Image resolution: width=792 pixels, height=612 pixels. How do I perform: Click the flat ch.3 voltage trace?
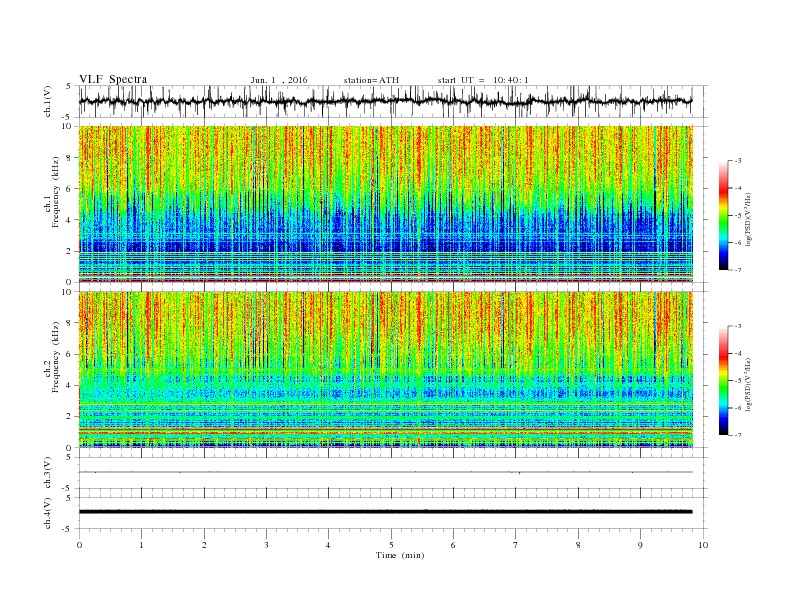point(385,472)
